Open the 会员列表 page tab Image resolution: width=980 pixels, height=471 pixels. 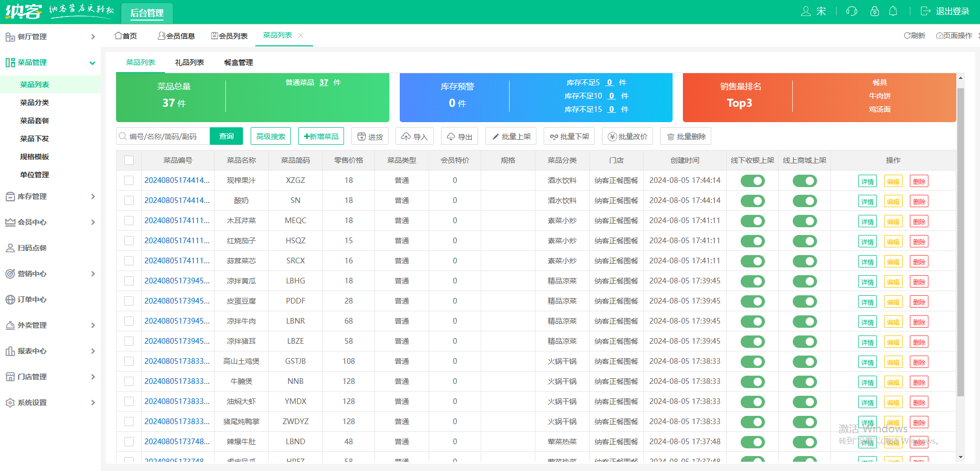pyautogui.click(x=230, y=36)
